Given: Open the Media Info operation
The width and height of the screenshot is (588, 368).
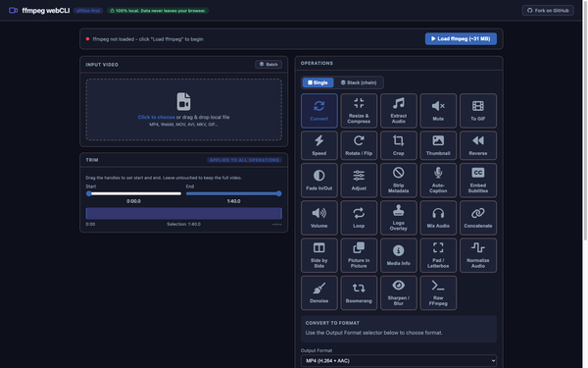Looking at the screenshot, I should pyautogui.click(x=399, y=255).
